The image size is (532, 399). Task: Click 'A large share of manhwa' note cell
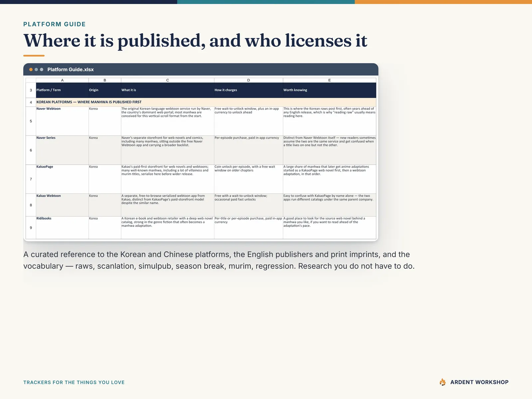330,179
